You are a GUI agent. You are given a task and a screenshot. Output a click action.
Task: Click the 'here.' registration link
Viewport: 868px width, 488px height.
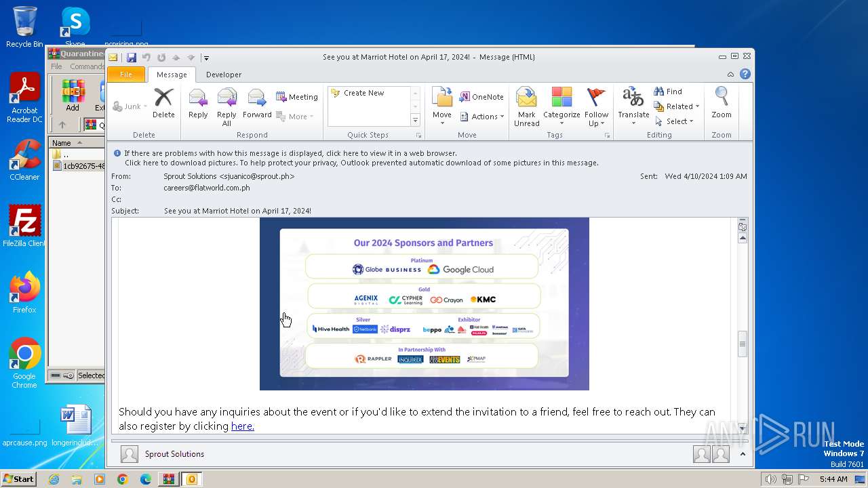243,426
